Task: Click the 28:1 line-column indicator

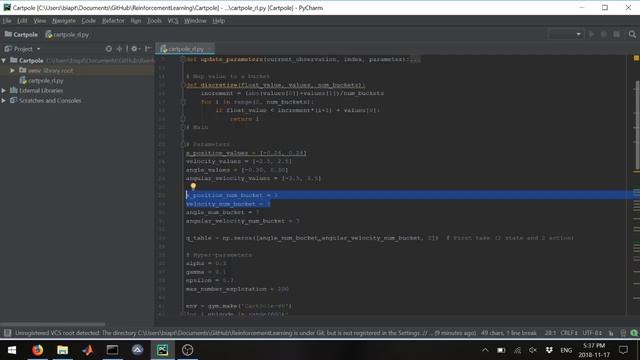Action: pyautogui.click(x=550, y=333)
